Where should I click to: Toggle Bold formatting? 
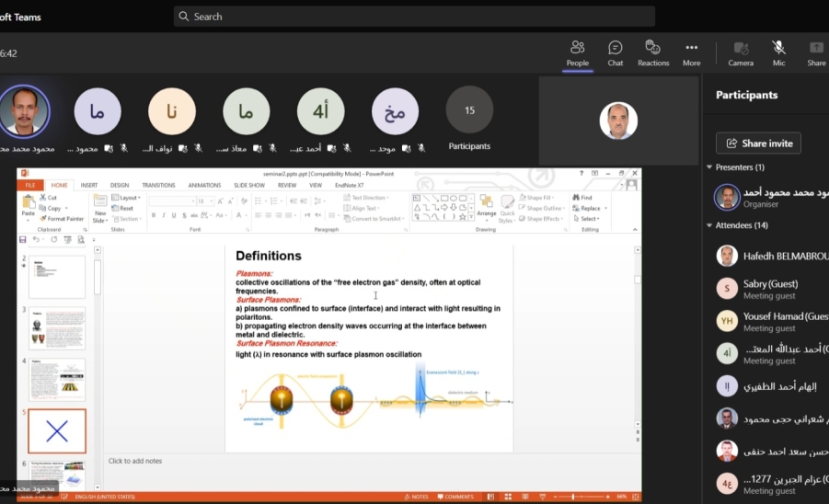click(x=154, y=215)
